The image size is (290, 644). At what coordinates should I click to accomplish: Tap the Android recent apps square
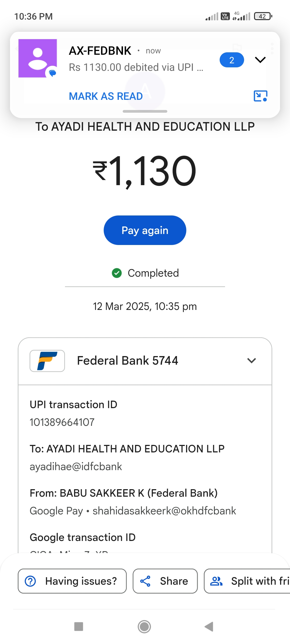[x=79, y=627]
